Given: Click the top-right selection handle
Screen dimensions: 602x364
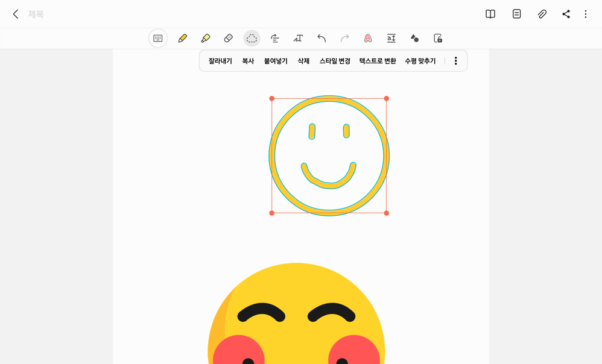Looking at the screenshot, I should [x=387, y=99].
